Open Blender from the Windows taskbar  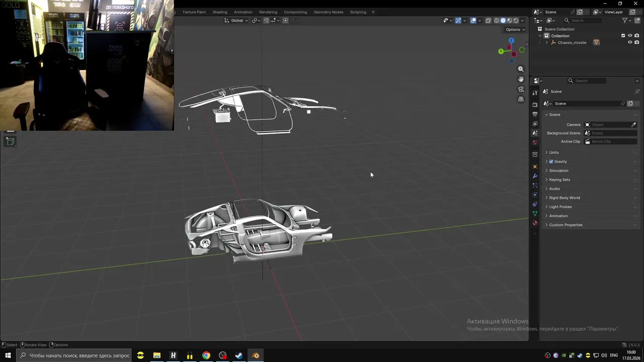tap(256, 355)
